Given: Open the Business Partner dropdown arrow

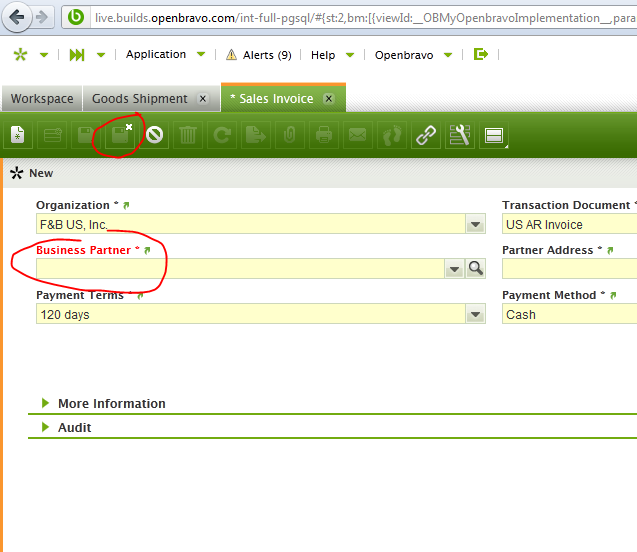Looking at the screenshot, I should coord(455,268).
